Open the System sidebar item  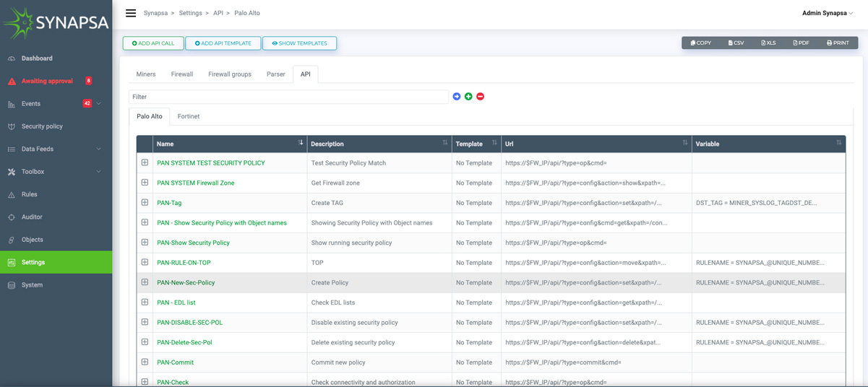[32, 285]
